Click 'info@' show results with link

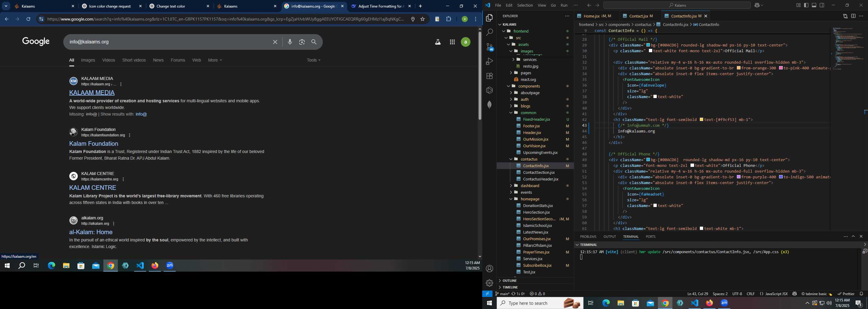coord(141,114)
